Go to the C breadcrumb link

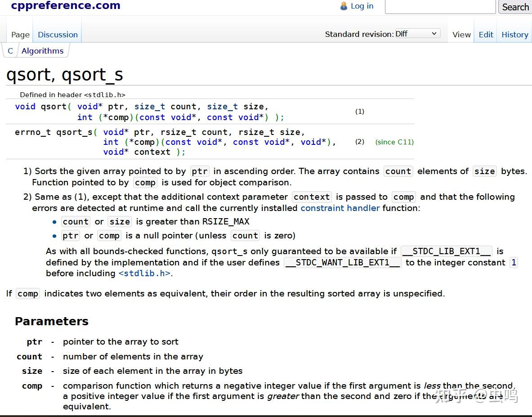10,51
